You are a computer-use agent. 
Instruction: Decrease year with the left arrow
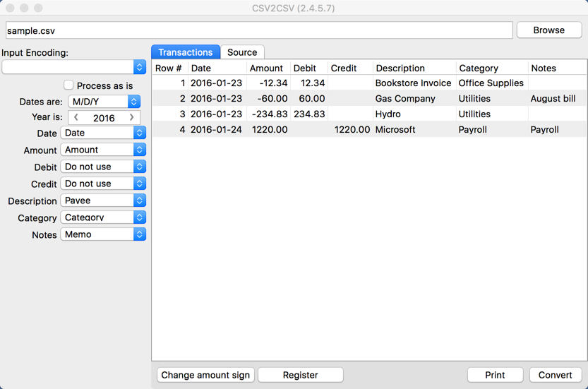point(77,118)
